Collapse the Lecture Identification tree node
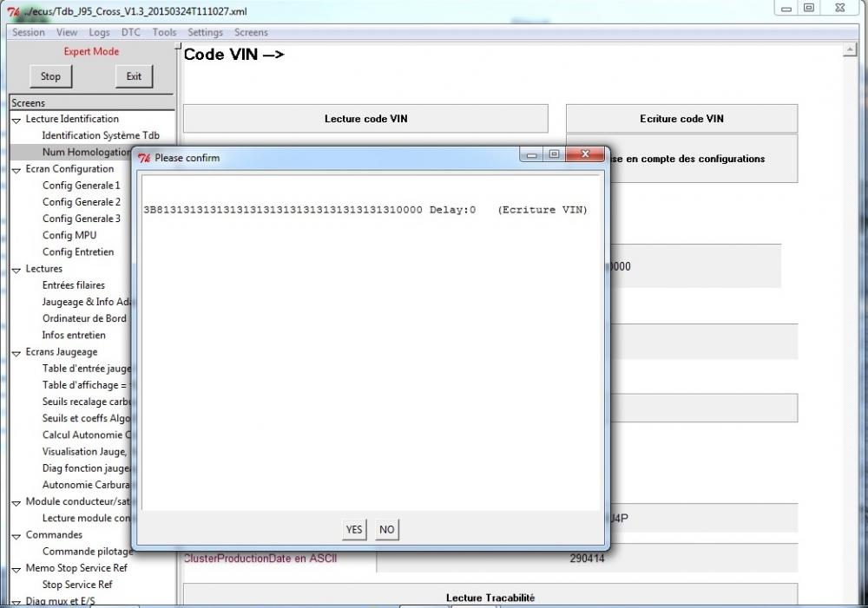This screenshot has height=608, width=868. tap(16, 120)
